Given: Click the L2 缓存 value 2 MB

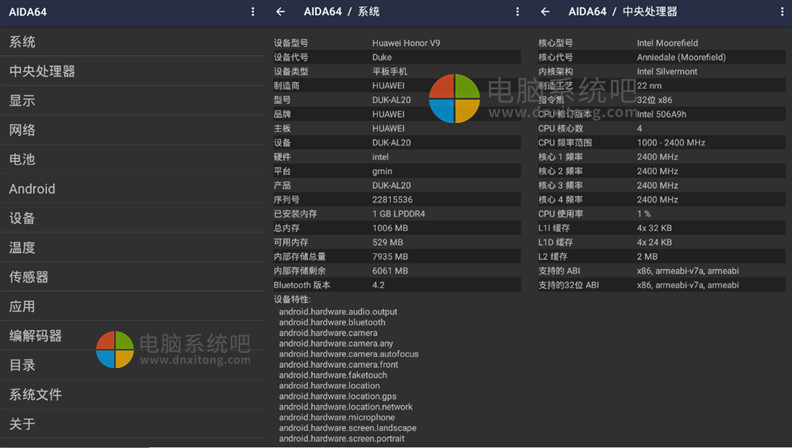Looking at the screenshot, I should 647,257.
